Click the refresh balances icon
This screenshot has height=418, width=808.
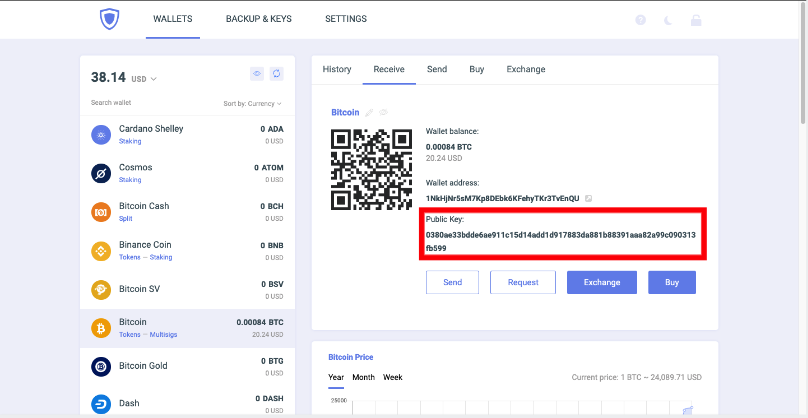pos(277,74)
